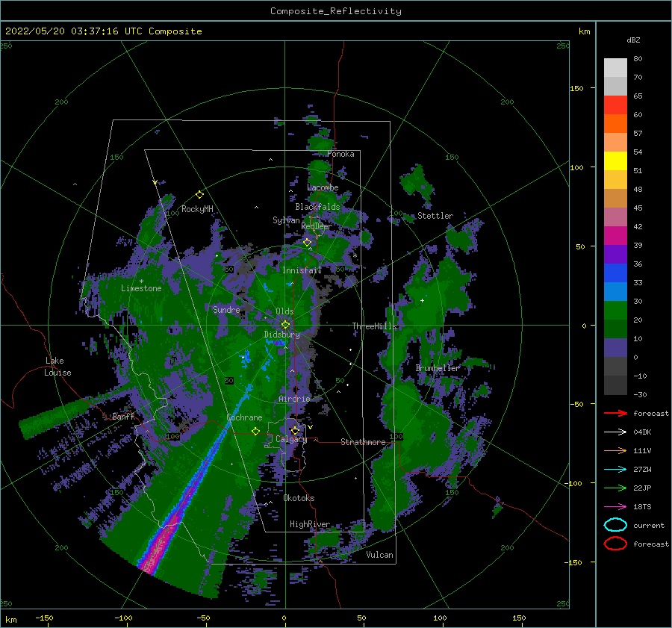Select the light blue 33 dBZ swatch
Screen dimensions: 672x628
pyautogui.click(x=615, y=291)
